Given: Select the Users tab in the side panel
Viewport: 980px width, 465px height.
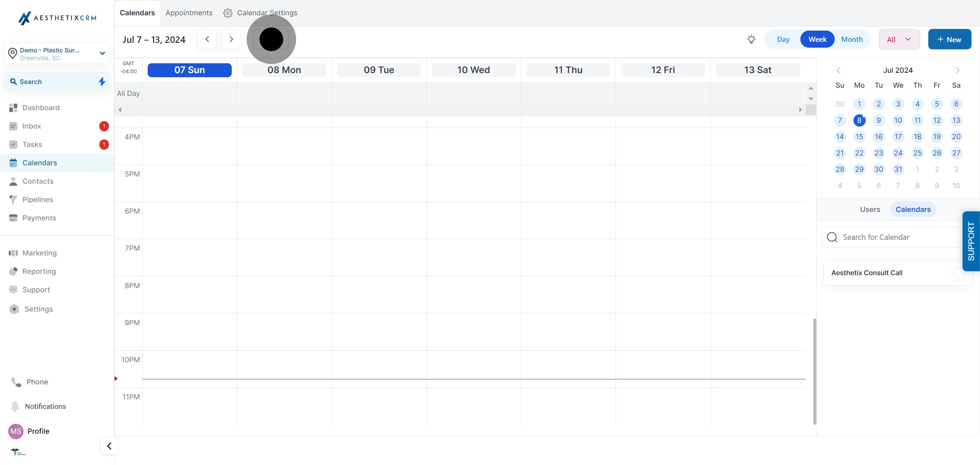Looking at the screenshot, I should pyautogui.click(x=870, y=209).
